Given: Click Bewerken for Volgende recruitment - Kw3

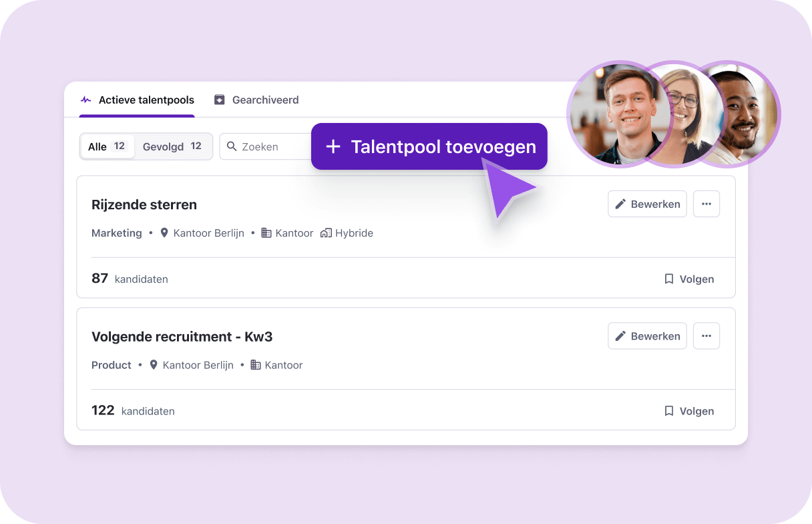Looking at the screenshot, I should coord(647,336).
